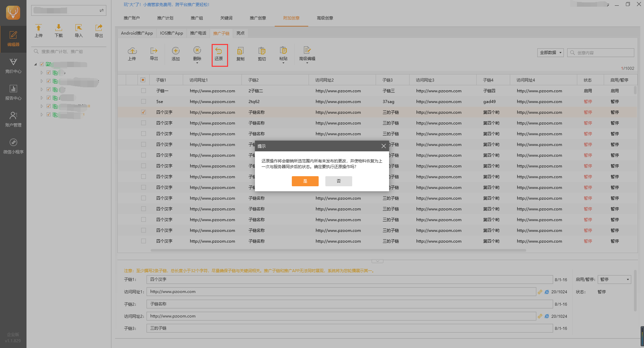Switch to the 关键词 tab
Image resolution: width=644 pixels, height=348 pixels.
(226, 18)
